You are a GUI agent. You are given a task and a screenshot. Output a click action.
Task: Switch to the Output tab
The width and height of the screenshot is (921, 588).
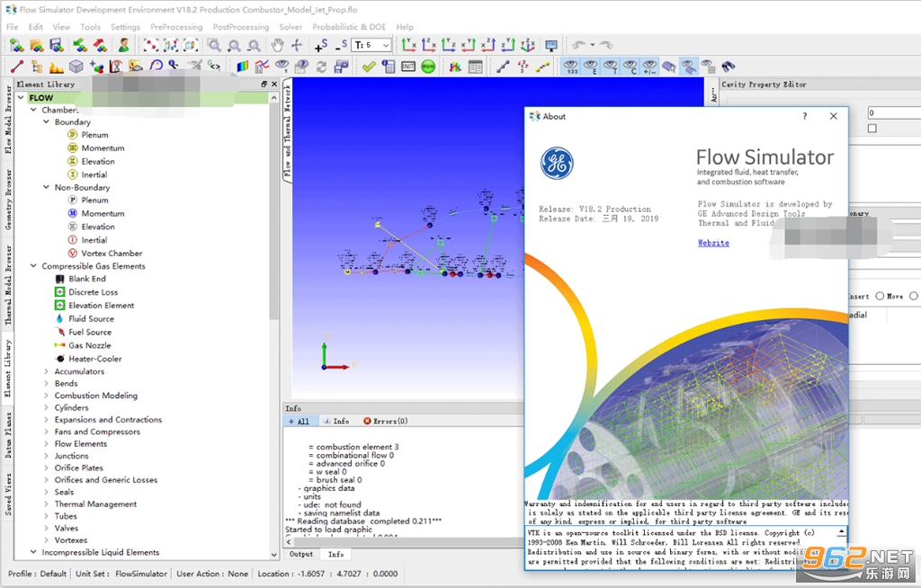[301, 554]
